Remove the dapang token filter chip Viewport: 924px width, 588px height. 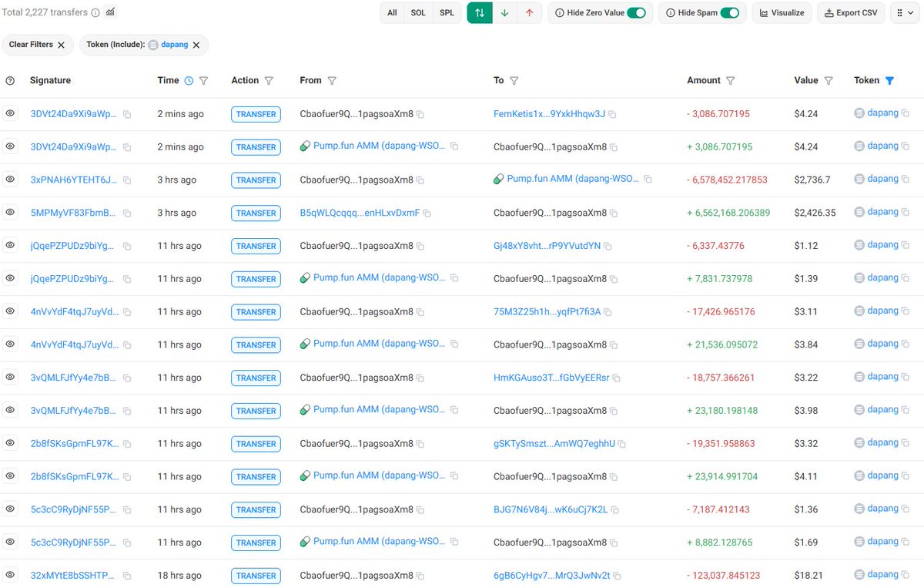[x=198, y=45]
